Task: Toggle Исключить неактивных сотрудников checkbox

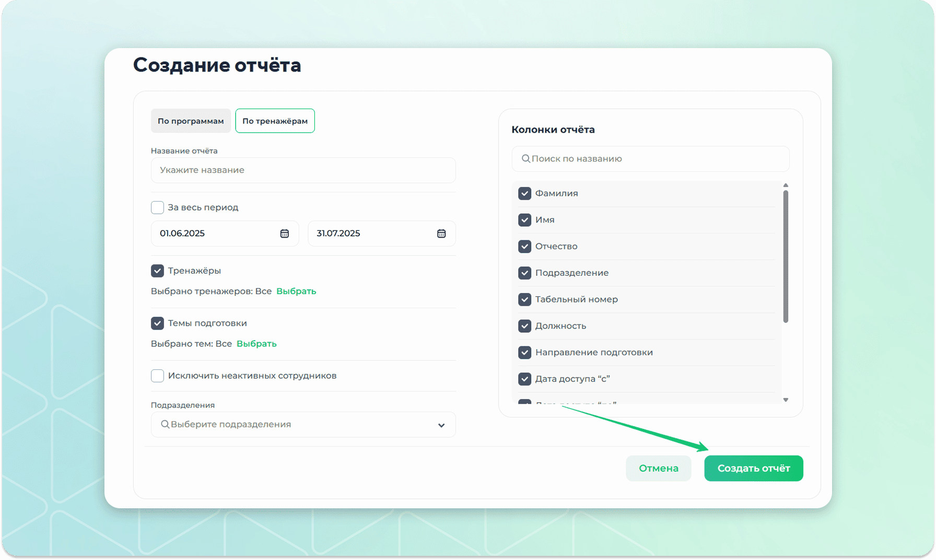Action: (157, 376)
